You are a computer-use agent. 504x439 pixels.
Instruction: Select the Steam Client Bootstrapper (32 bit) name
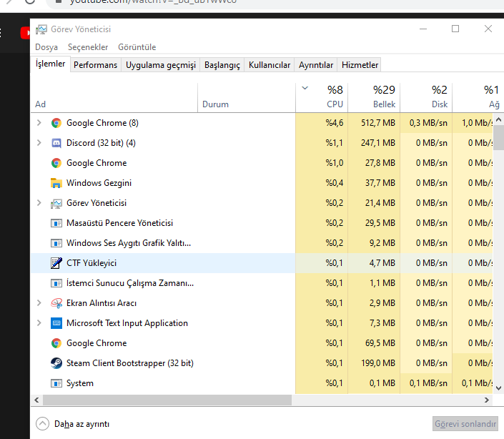pos(130,363)
